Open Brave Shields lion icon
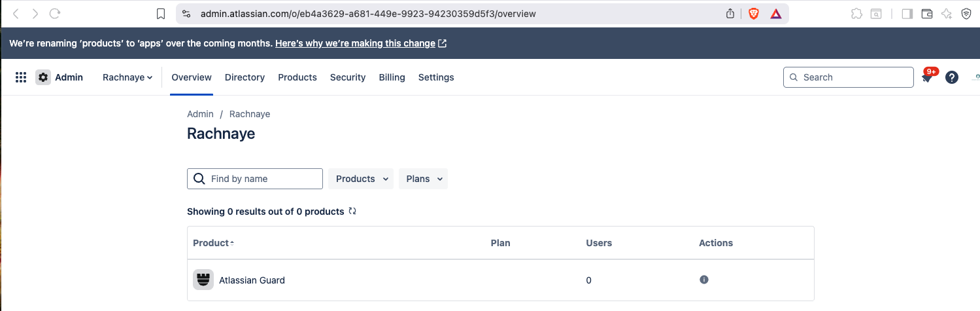The width and height of the screenshot is (980, 311). [x=753, y=14]
